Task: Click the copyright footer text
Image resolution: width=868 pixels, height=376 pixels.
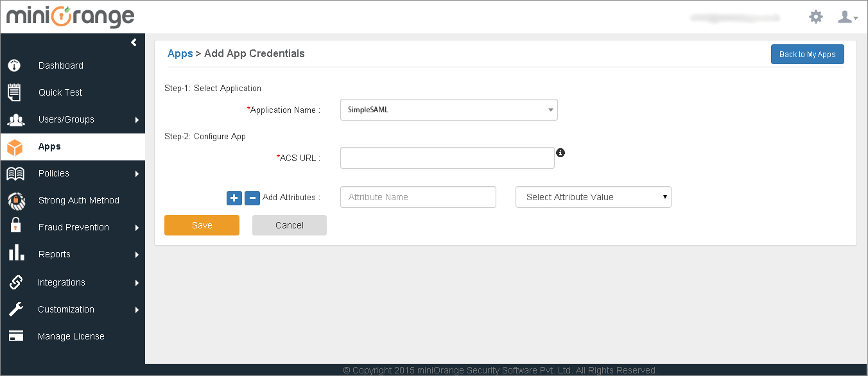Action: 500,370
